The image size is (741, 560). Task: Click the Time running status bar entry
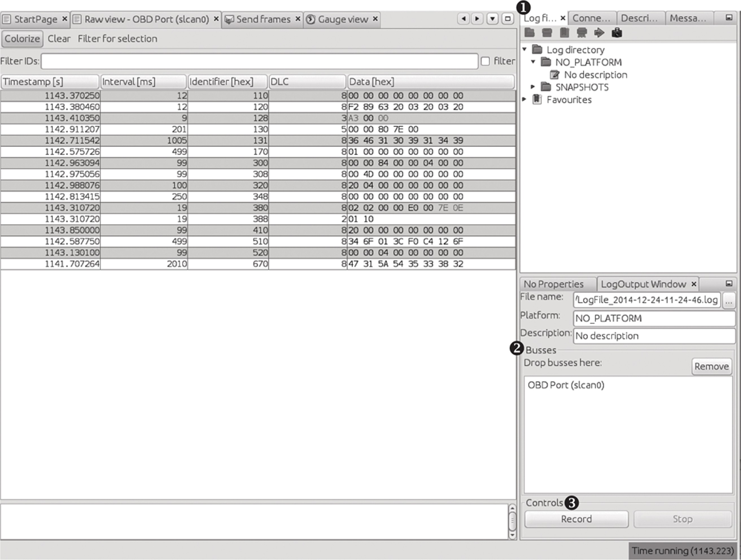pyautogui.click(x=683, y=551)
